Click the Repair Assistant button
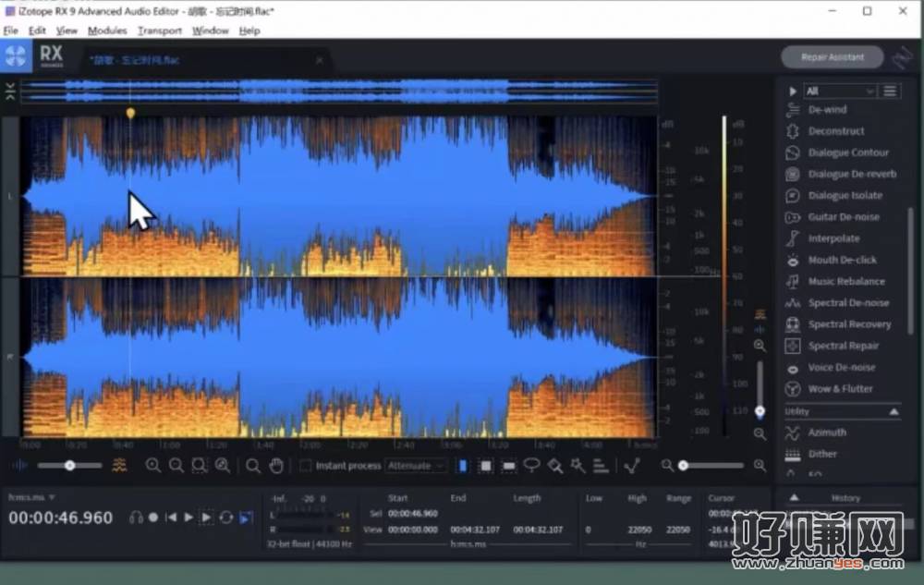 (x=832, y=57)
